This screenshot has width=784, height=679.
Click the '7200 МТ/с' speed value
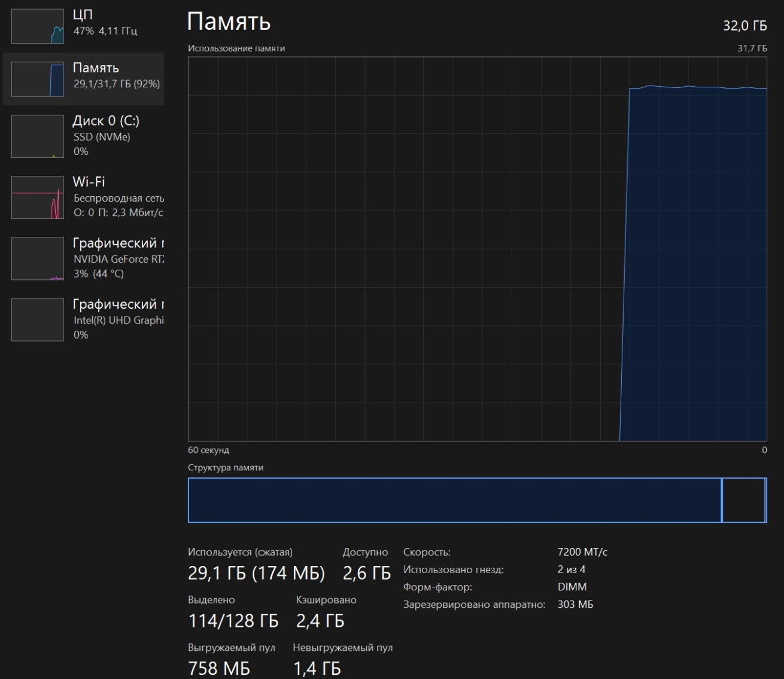click(x=582, y=552)
